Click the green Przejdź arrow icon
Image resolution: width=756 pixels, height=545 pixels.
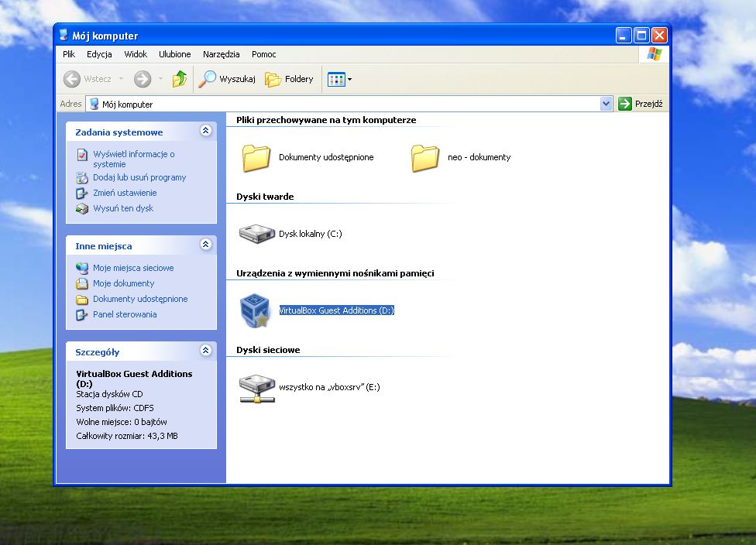pos(625,104)
